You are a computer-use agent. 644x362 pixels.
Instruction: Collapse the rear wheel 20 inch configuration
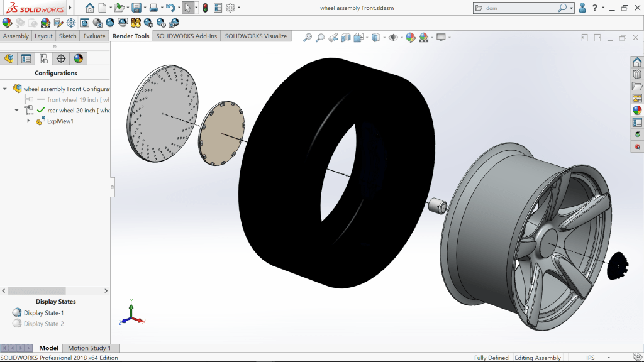[17, 110]
